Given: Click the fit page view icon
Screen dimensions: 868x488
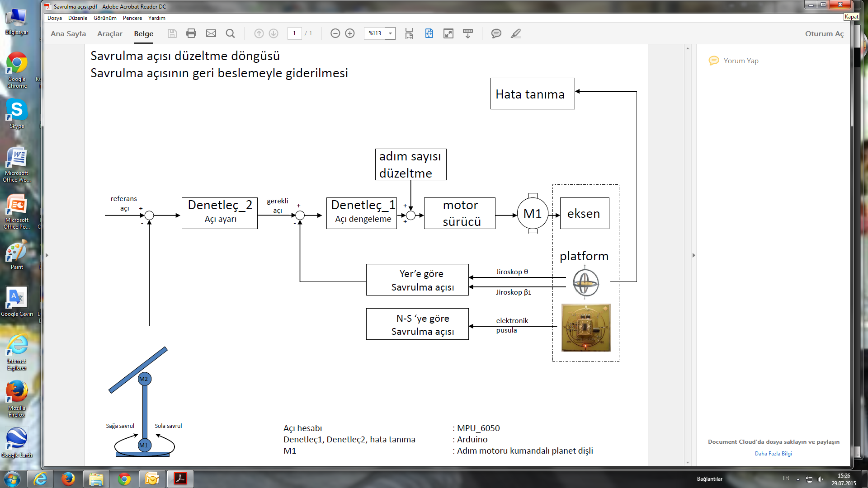Looking at the screenshot, I should (428, 33).
